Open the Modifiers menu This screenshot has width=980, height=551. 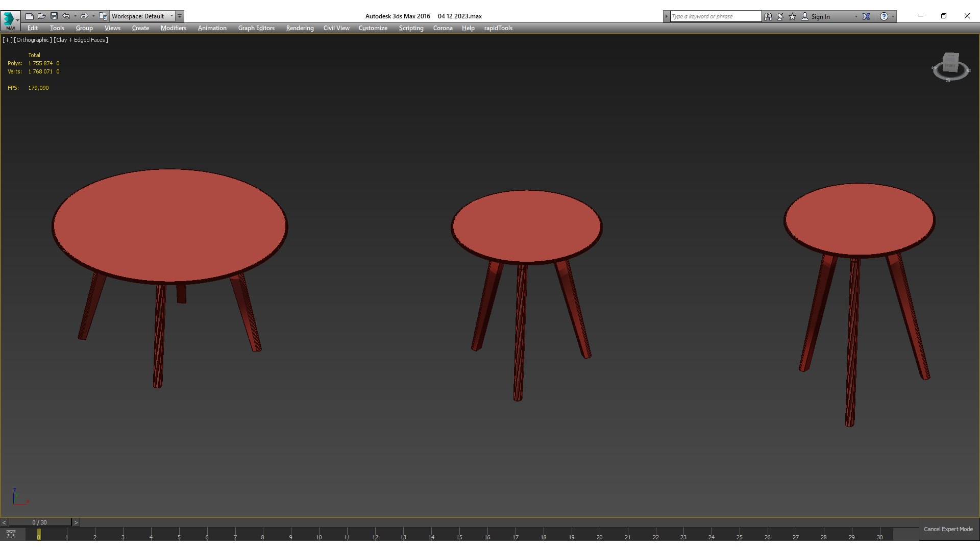point(173,28)
